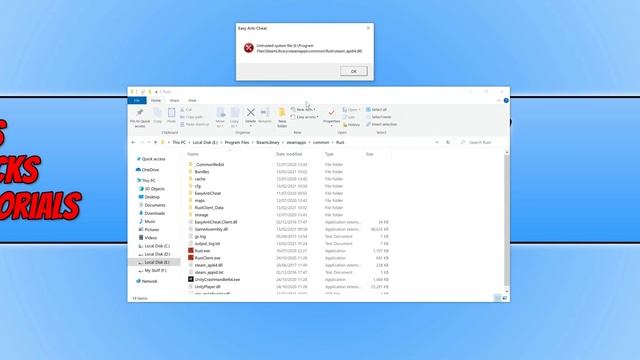Click the address bar refresh icon

coord(448,142)
